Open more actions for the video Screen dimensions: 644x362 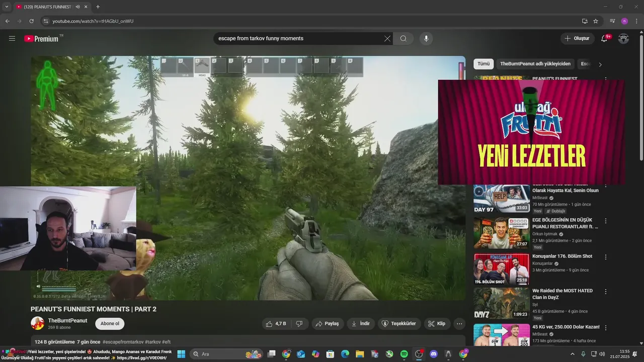[459, 323]
